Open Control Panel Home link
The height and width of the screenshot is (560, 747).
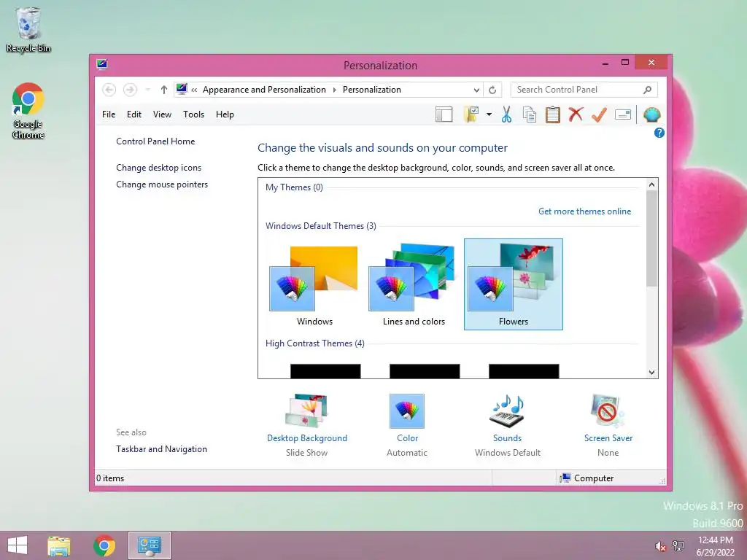[155, 141]
